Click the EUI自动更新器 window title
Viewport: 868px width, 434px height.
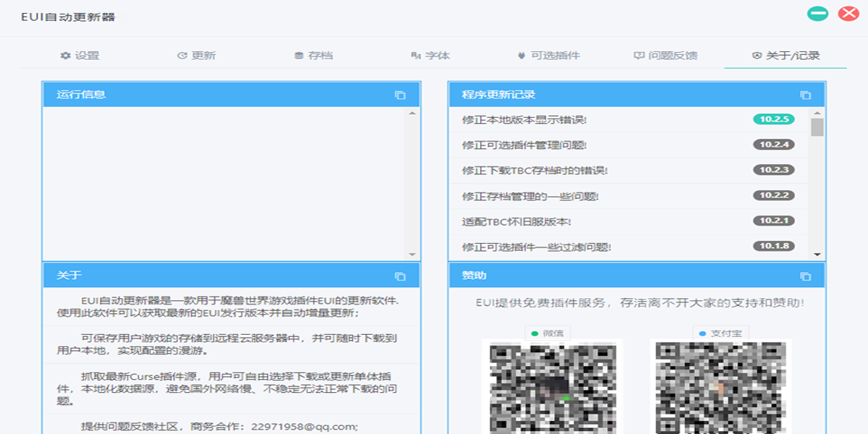68,16
